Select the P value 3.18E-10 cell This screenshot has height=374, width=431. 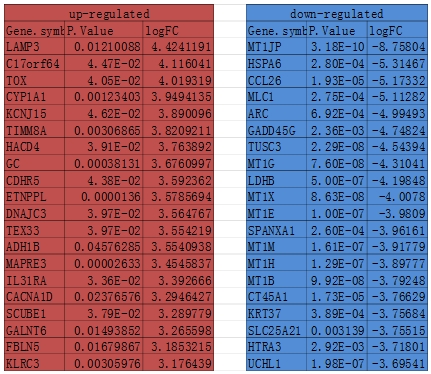click(x=337, y=47)
